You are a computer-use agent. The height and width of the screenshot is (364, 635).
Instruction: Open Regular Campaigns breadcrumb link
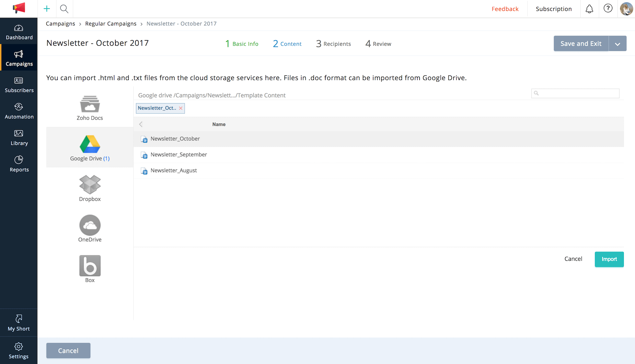(x=111, y=24)
